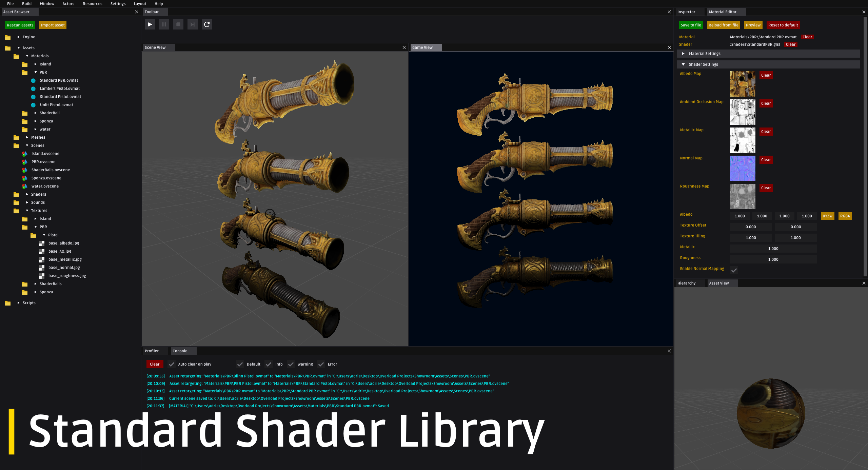Screen dimensions: 868x470
Task: Clear the Normal Map texture
Action: tap(766, 160)
